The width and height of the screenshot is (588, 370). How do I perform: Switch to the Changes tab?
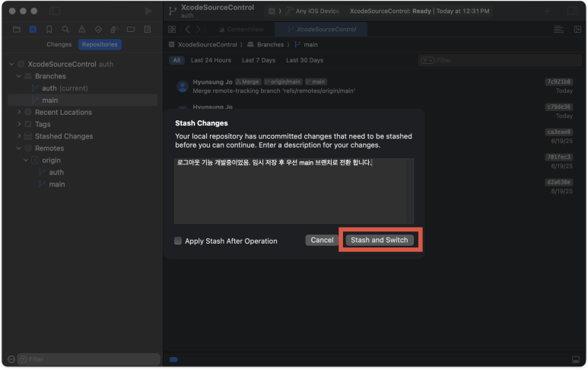click(59, 44)
